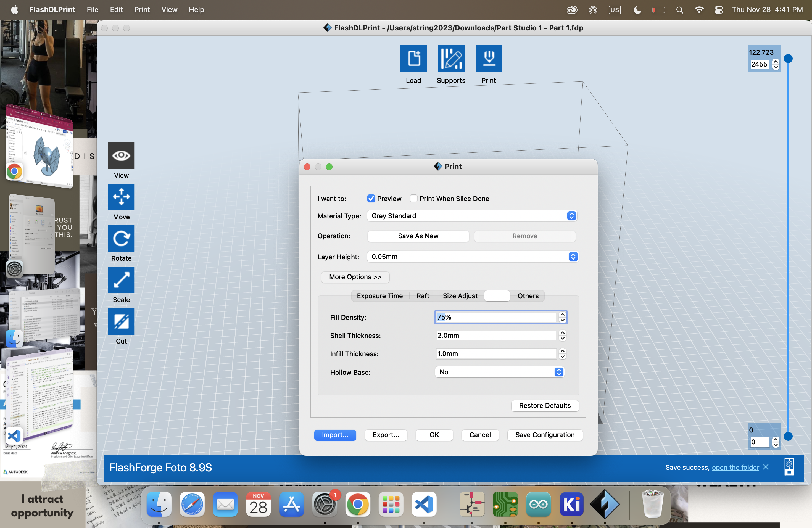Switch to the Exposure Time tab
812x528 pixels.
click(380, 296)
